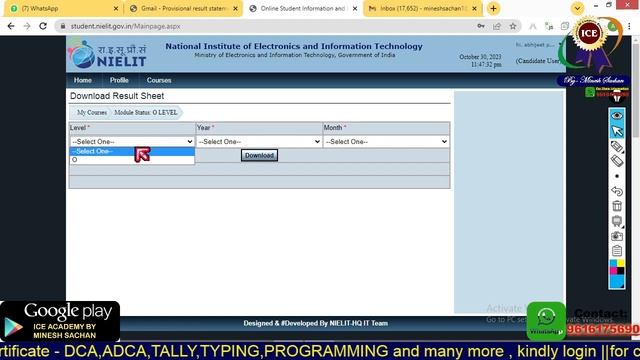This screenshot has height=360, width=640.
Task: Choose option O in the Level list
Action: [132, 160]
